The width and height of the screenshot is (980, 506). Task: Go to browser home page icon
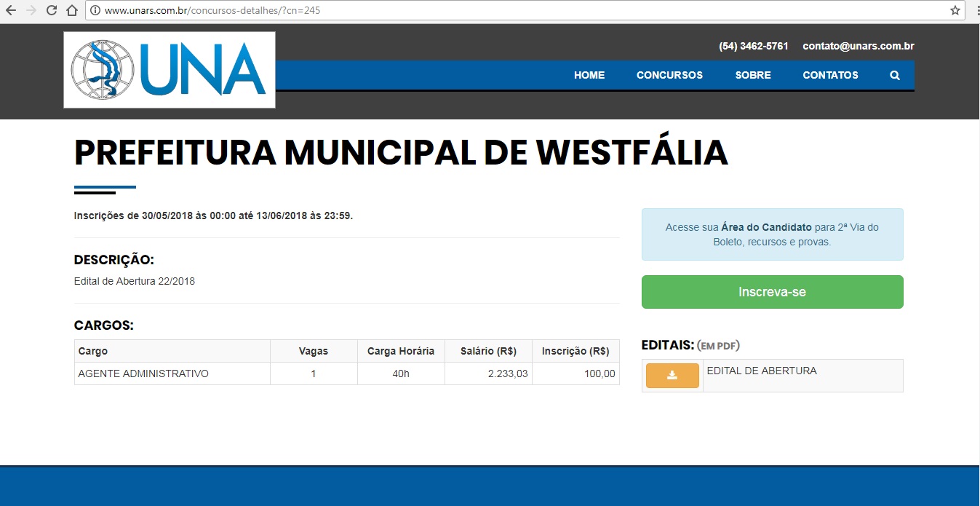71,11
